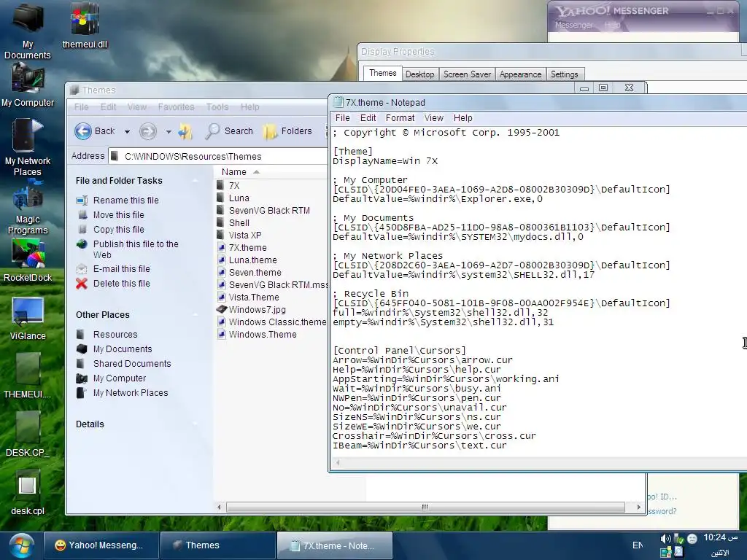The width and height of the screenshot is (747, 560).
Task: Select the DESK.CP_ desktop file icon
Action: [27, 435]
